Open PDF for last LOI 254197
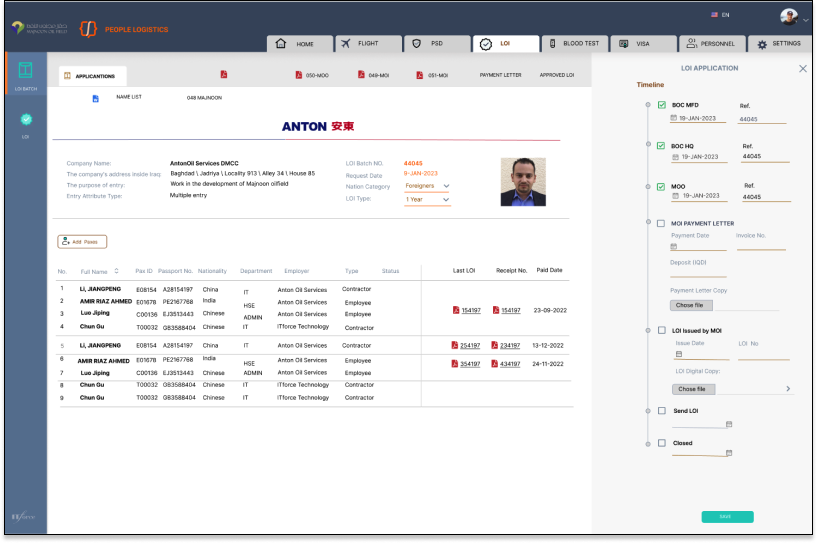 (x=455, y=346)
